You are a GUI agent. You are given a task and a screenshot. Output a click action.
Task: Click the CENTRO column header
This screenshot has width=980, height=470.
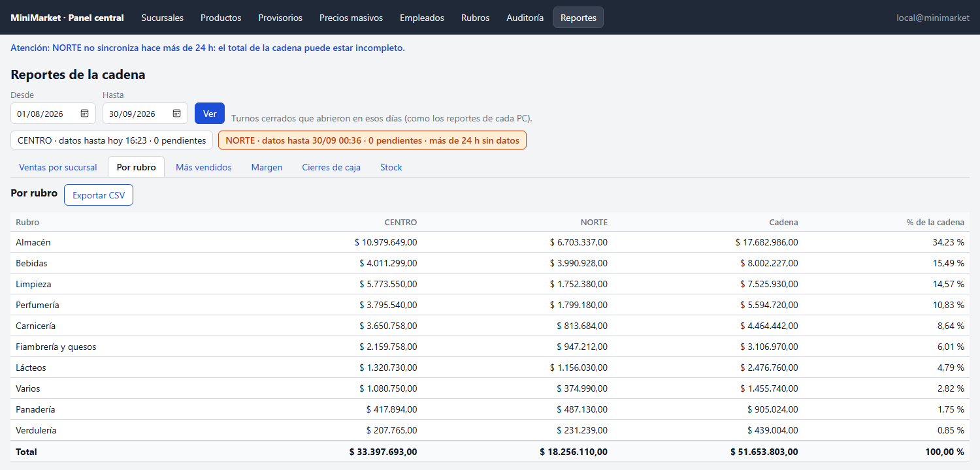point(400,222)
